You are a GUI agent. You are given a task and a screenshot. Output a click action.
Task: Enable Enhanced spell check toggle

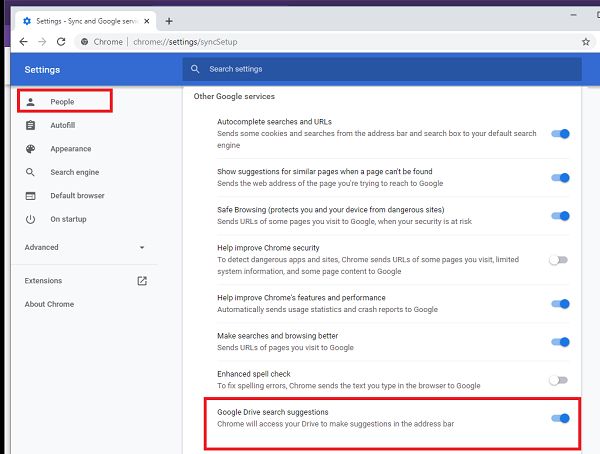tap(558, 380)
